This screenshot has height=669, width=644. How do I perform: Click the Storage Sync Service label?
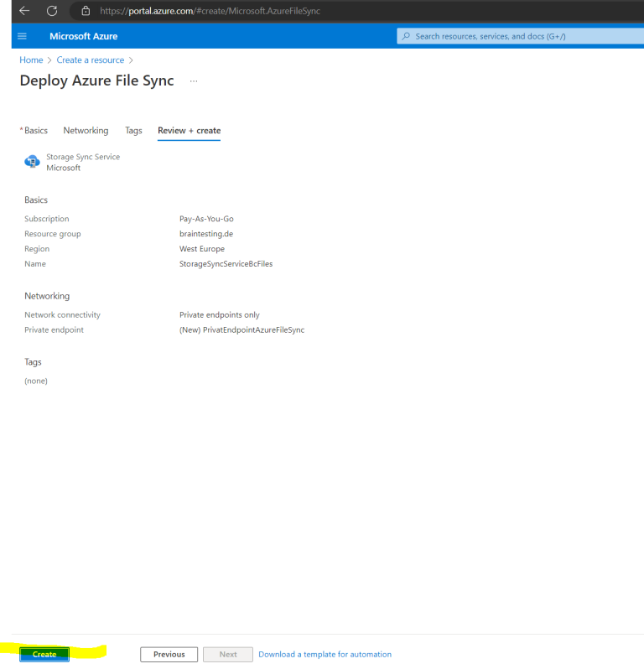pyautogui.click(x=83, y=157)
